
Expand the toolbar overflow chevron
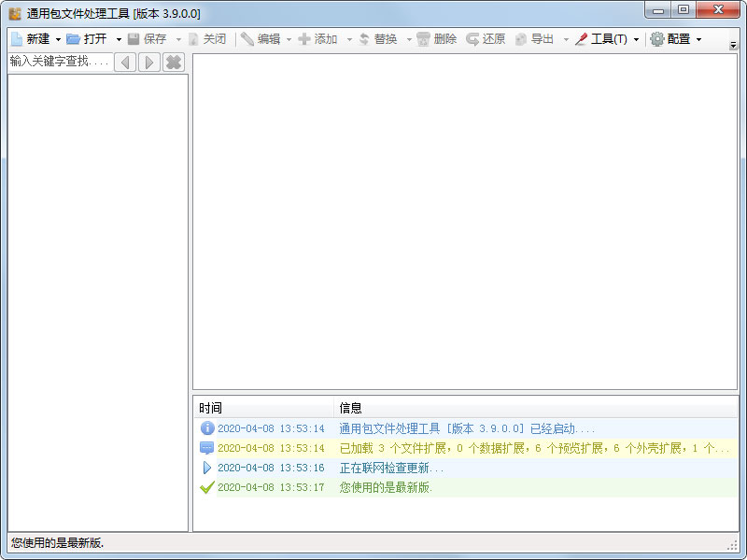pos(733,44)
